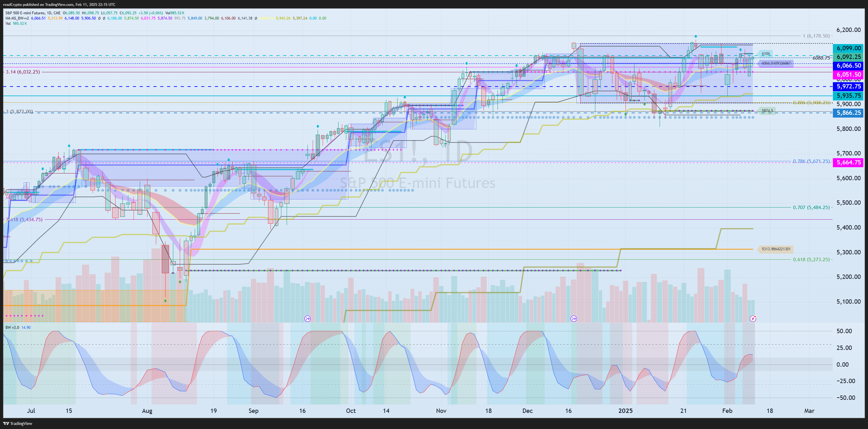Screen dimensions: 868x429
Task: Click the 5,800.00 price scale tick
Action: pyautogui.click(x=848, y=128)
